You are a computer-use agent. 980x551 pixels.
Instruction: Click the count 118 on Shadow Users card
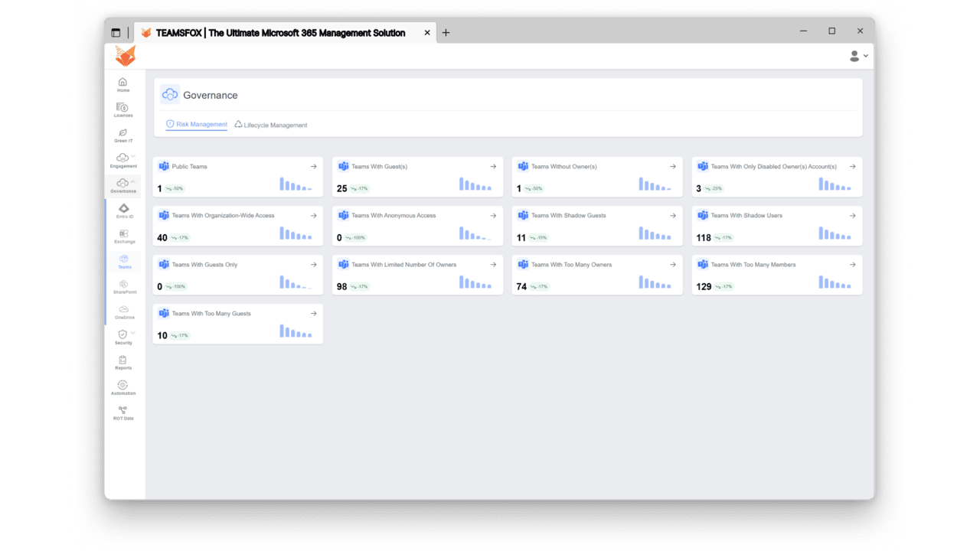click(704, 237)
